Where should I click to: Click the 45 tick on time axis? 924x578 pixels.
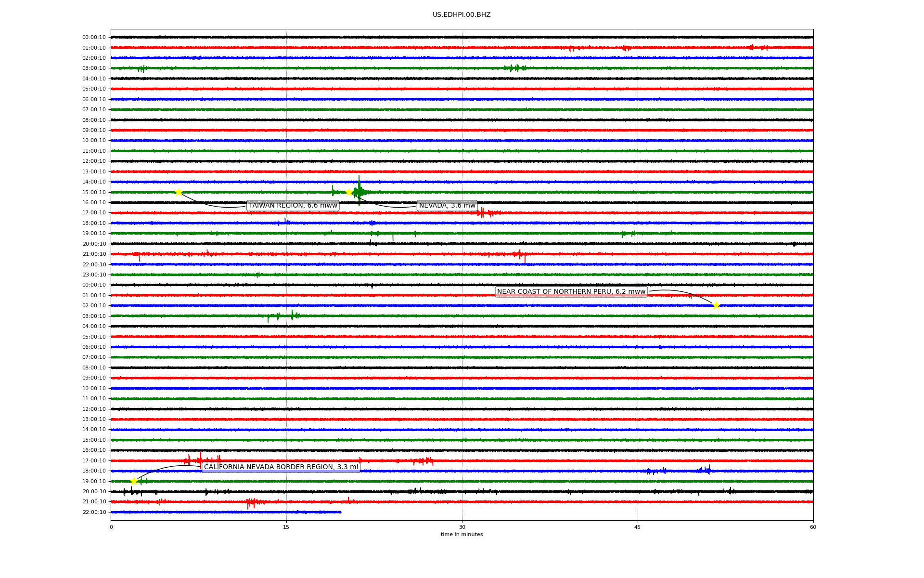click(638, 527)
